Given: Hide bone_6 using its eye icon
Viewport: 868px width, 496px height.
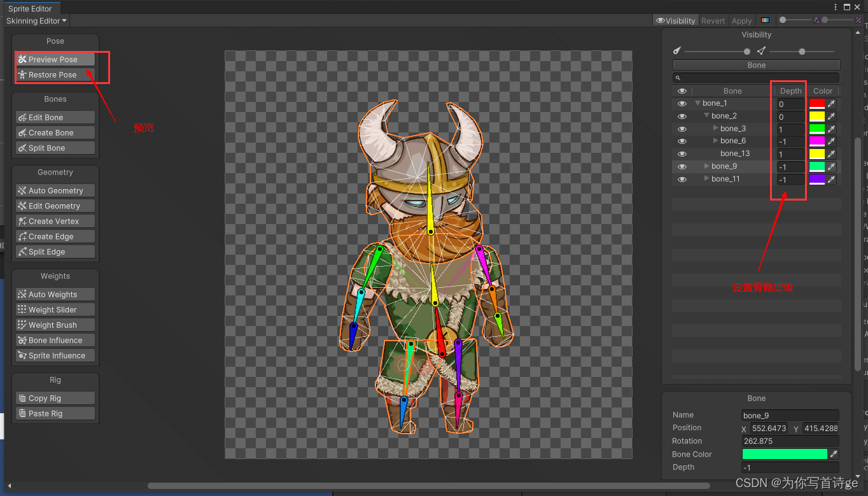Looking at the screenshot, I should tap(682, 141).
